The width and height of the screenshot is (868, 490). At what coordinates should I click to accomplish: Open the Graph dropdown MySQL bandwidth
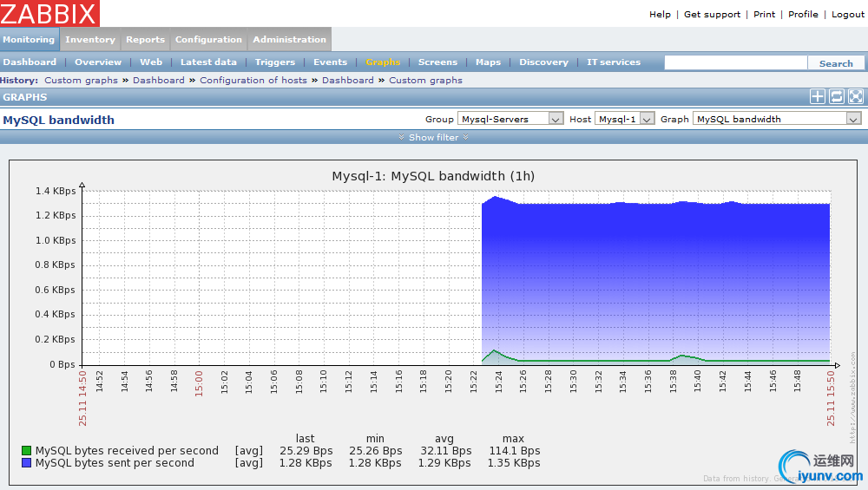pos(777,119)
